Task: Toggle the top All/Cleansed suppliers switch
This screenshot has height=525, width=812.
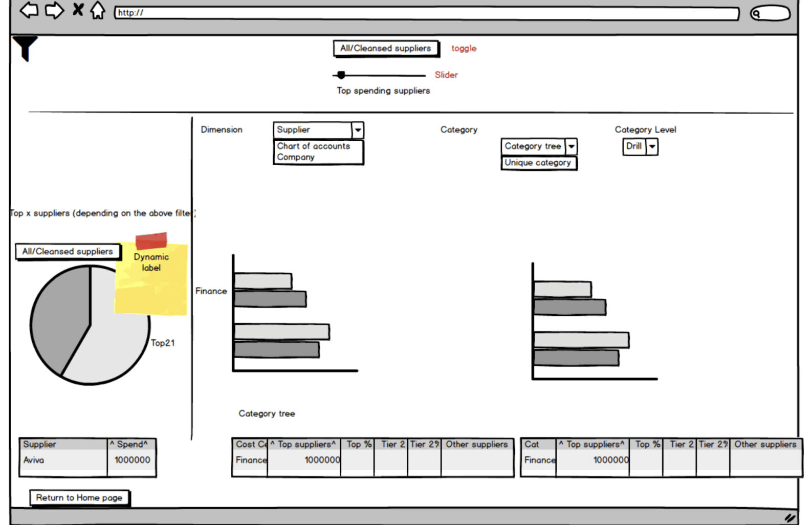Action: [x=386, y=48]
